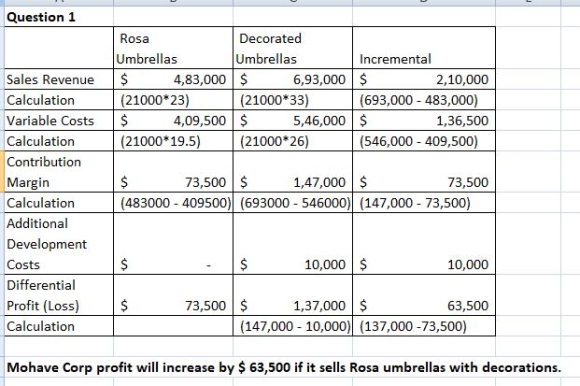Click the Rosa Umbrellas header cell
Screen dimensions: 580x386
click(173, 48)
